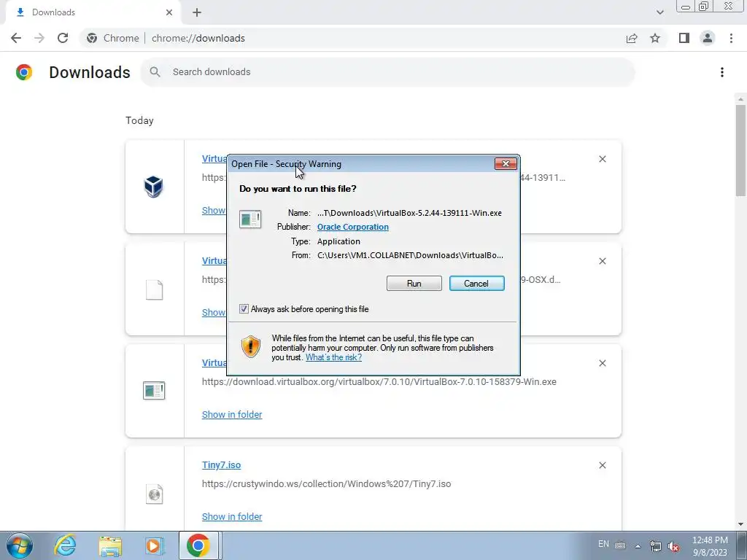Click the network tray icon

click(x=656, y=545)
